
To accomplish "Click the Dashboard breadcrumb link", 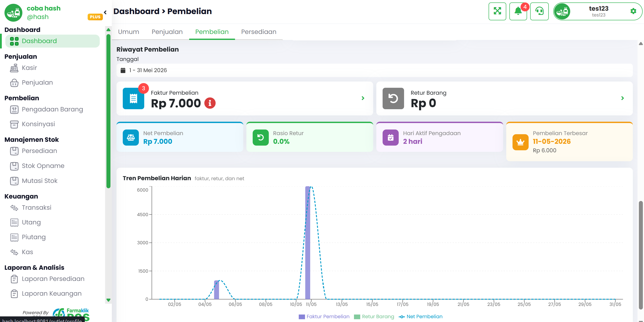I will (136, 11).
